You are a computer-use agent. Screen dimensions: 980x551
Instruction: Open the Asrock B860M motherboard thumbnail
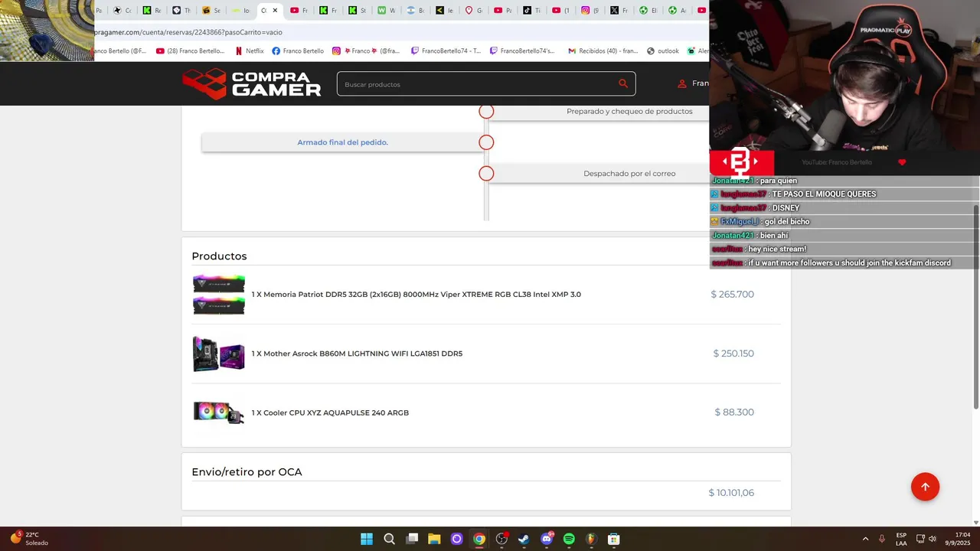coord(219,354)
